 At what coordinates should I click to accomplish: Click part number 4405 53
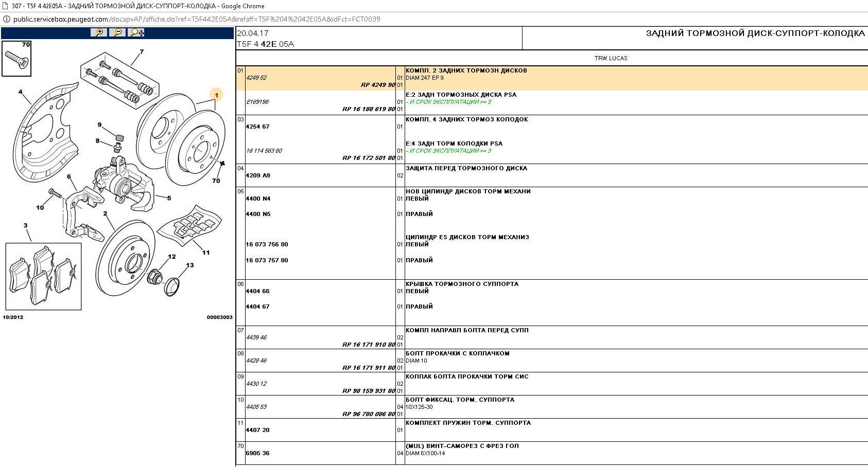[x=256, y=407]
